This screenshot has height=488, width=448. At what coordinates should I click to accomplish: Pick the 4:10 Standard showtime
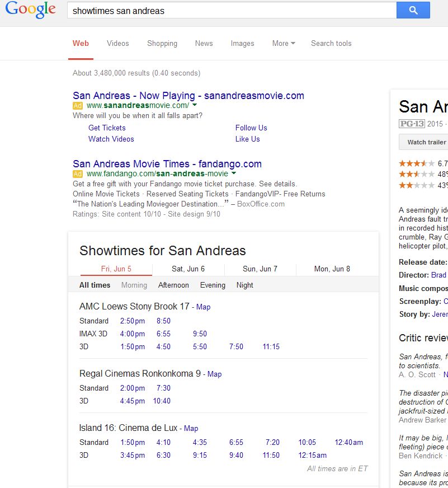point(163,442)
